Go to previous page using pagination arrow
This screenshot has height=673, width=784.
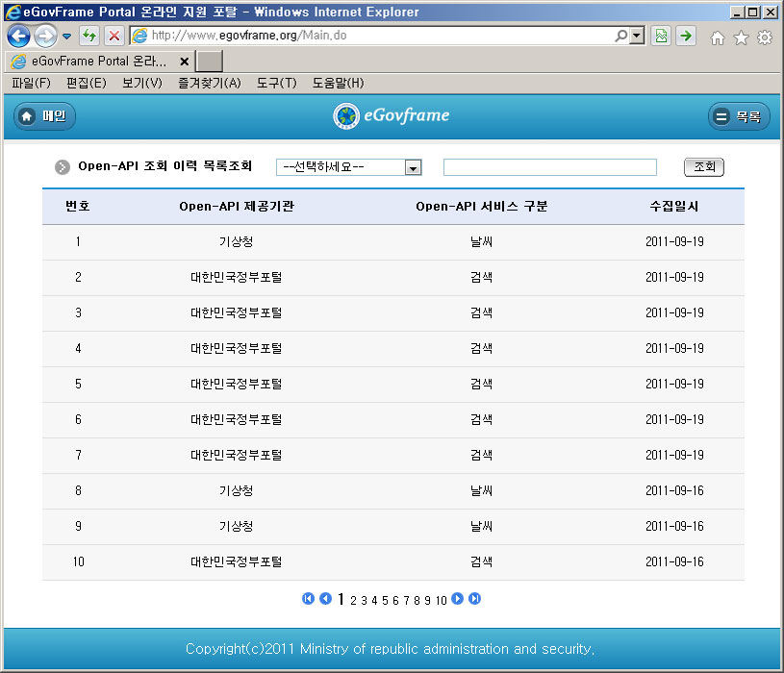[325, 599]
